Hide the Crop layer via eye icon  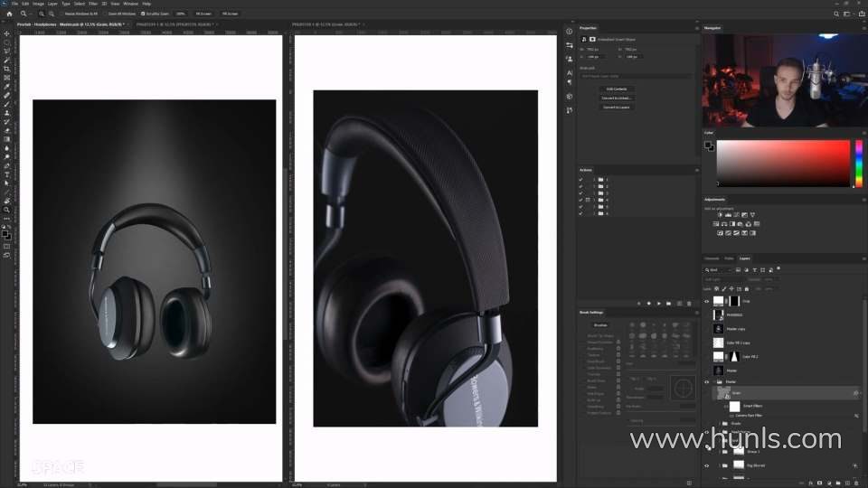pos(706,302)
